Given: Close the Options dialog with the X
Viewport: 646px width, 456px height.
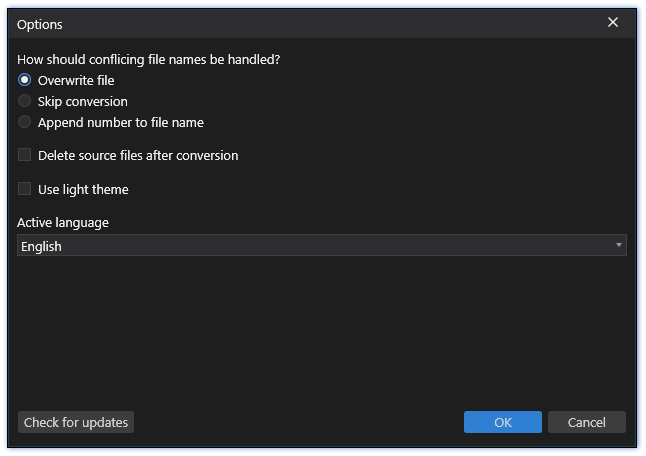Looking at the screenshot, I should tap(613, 23).
